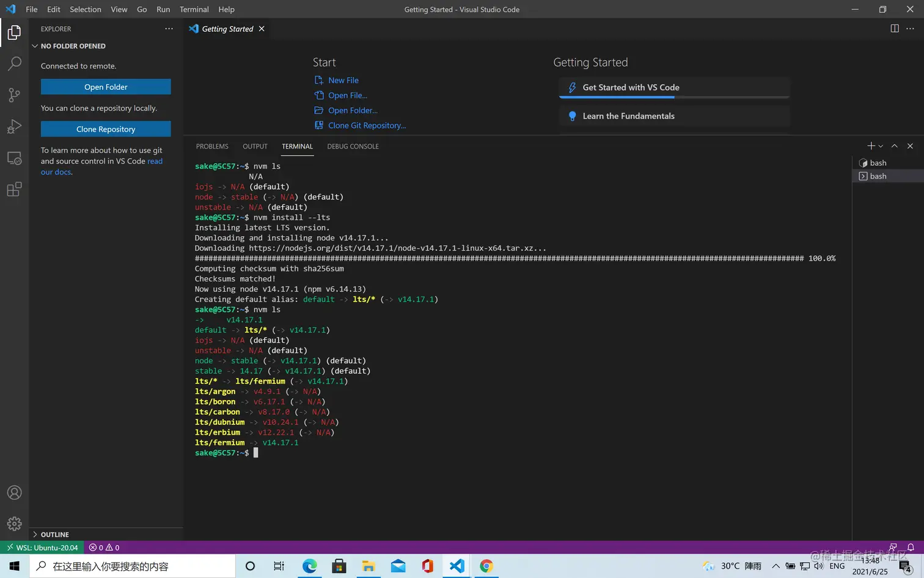This screenshot has width=924, height=578.
Task: Add a new terminal with plus icon
Action: pyautogui.click(x=871, y=146)
